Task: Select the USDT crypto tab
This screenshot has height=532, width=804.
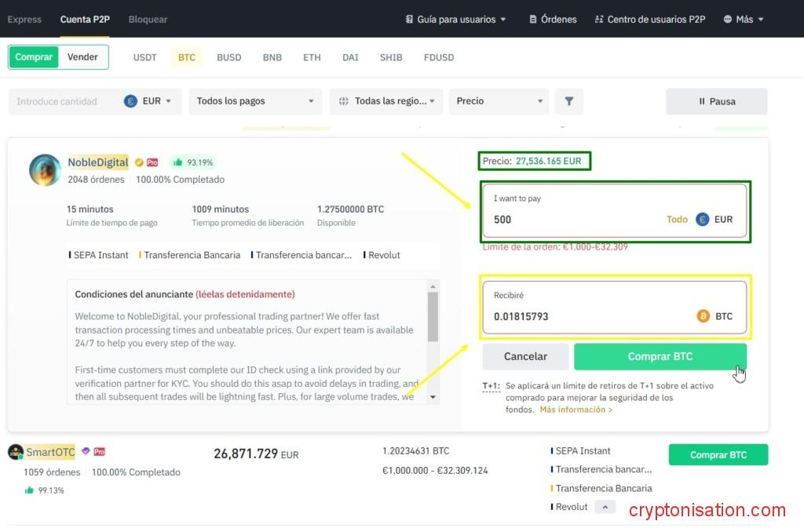Action: [144, 57]
